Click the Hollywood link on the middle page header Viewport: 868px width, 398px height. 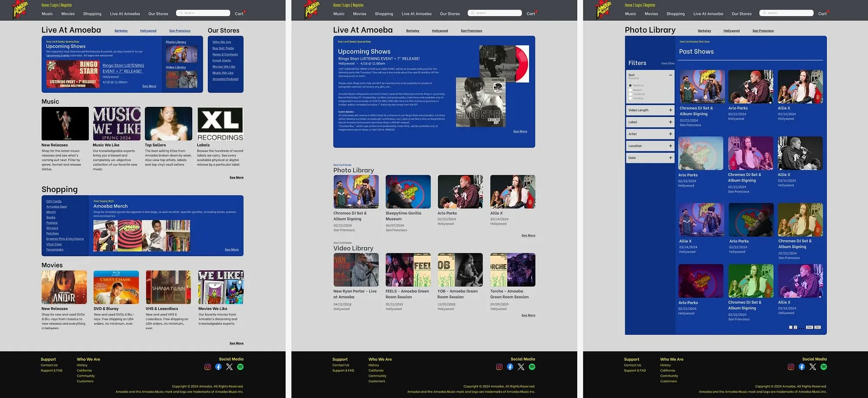[440, 31]
